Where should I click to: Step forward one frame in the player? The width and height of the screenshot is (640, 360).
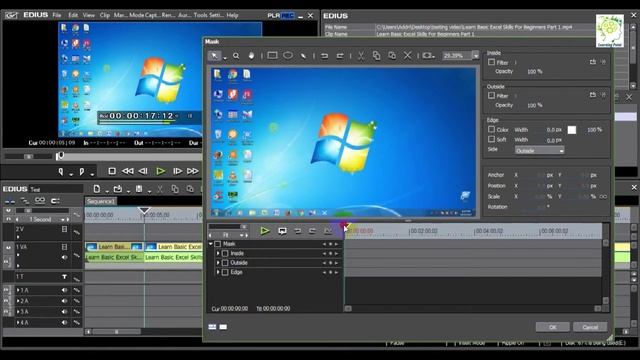(178, 171)
